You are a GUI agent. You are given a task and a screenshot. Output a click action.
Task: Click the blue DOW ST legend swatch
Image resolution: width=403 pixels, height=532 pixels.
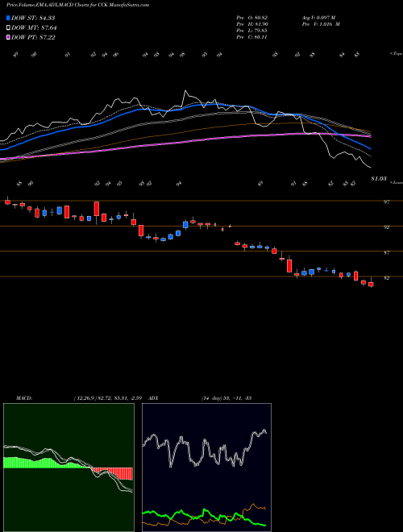pos(8,18)
